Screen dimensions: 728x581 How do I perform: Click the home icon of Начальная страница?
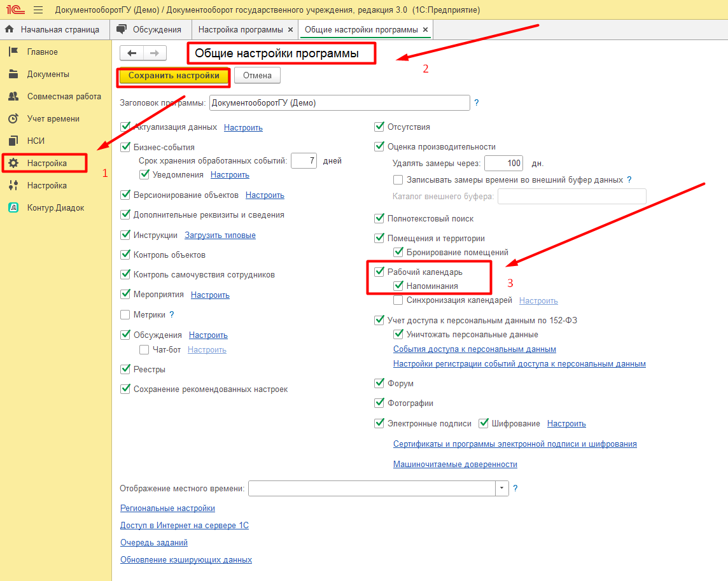pos(10,29)
